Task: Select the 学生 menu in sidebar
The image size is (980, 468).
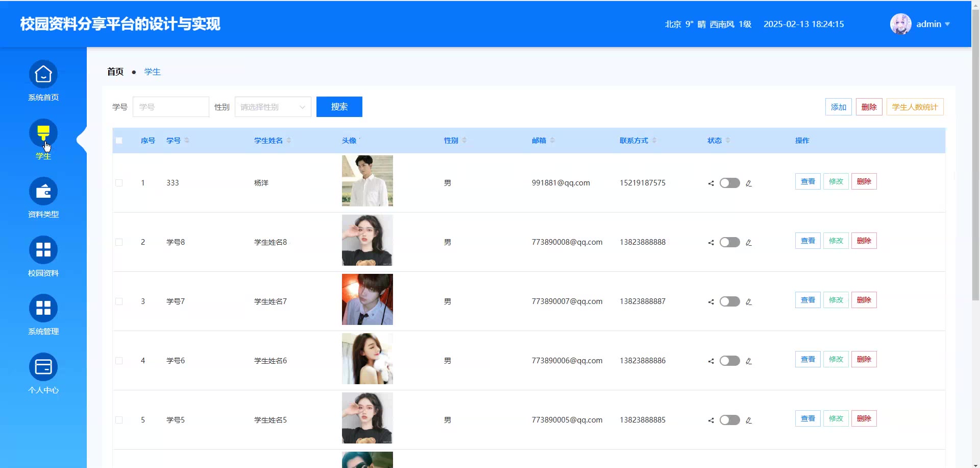Action: click(x=43, y=134)
